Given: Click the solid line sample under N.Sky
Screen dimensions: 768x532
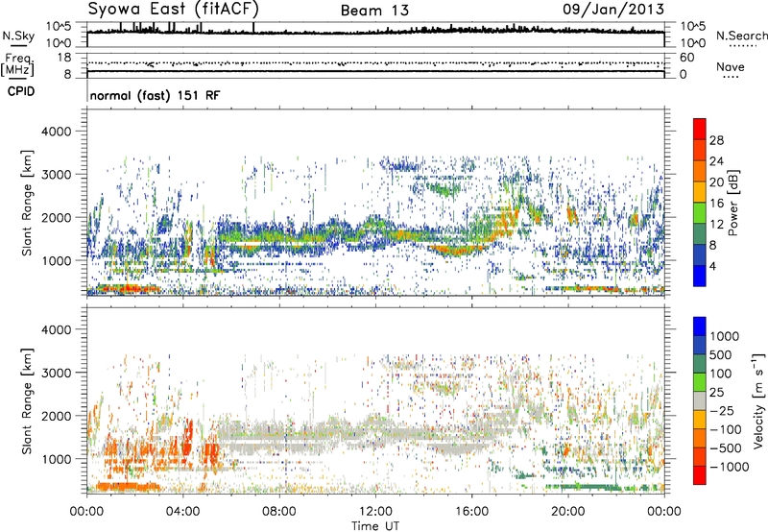Looking at the screenshot, I should pyautogui.click(x=18, y=47).
